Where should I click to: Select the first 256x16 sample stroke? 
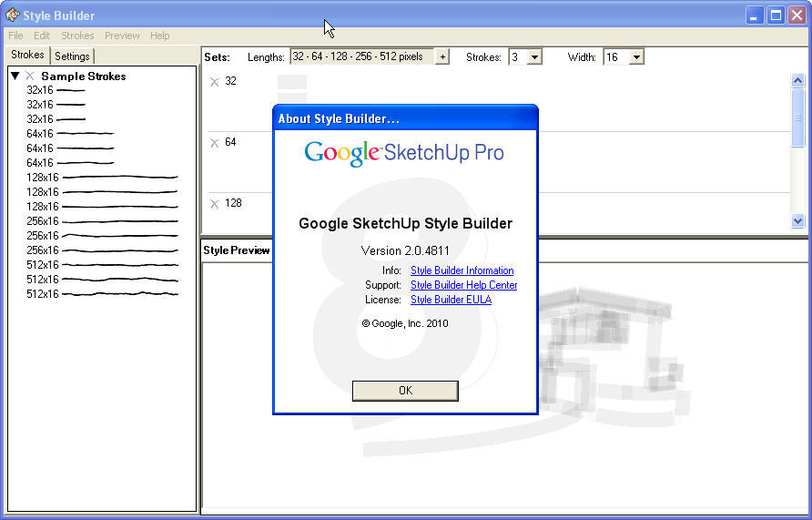(103, 221)
